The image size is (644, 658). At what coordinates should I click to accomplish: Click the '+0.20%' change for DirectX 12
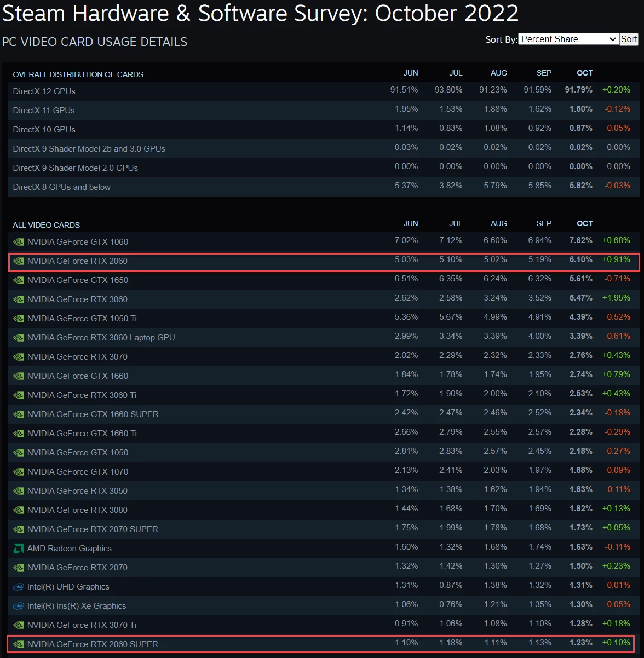(x=616, y=90)
